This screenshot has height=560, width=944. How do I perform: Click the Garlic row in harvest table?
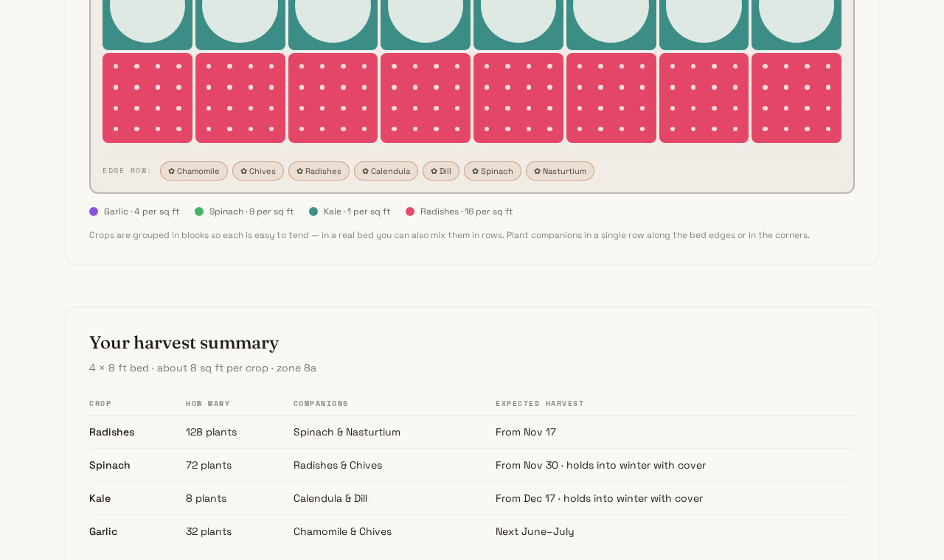point(472,531)
